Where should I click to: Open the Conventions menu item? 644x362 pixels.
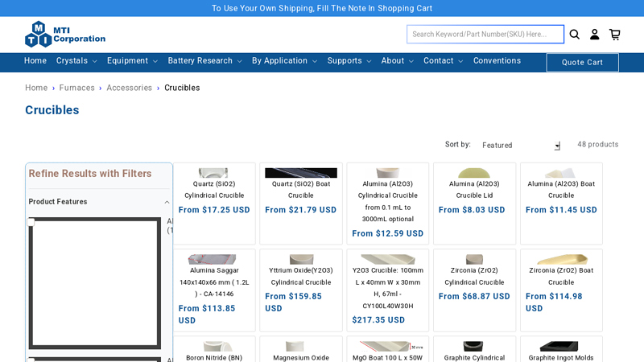point(497,61)
